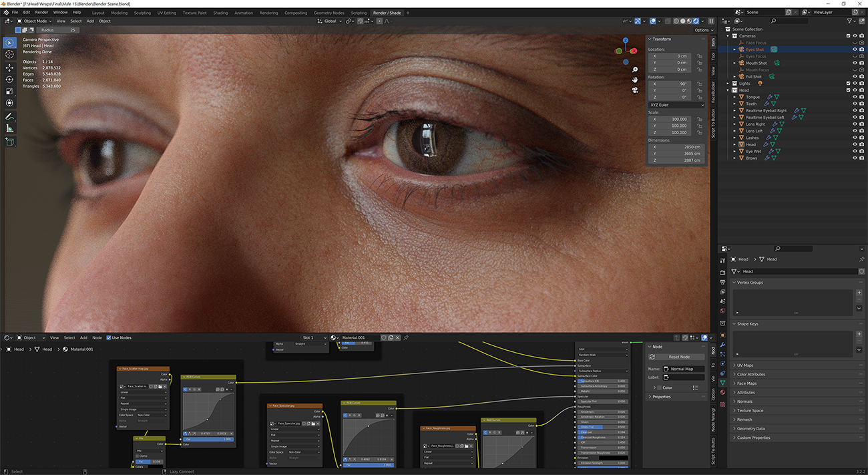
Task: Select the Annotate tool
Action: pos(9,116)
